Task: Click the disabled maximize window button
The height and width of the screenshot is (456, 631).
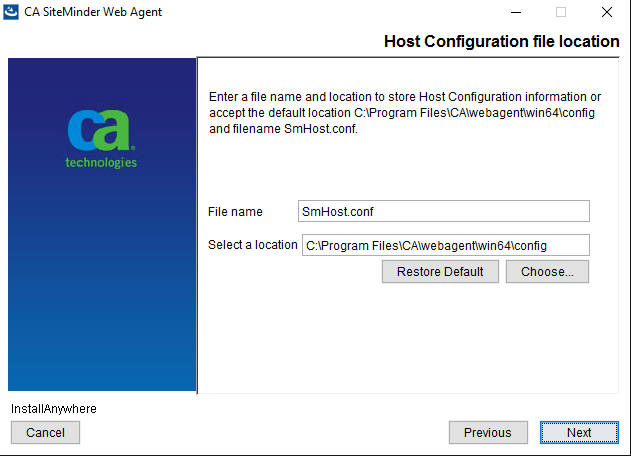Action: click(x=561, y=12)
